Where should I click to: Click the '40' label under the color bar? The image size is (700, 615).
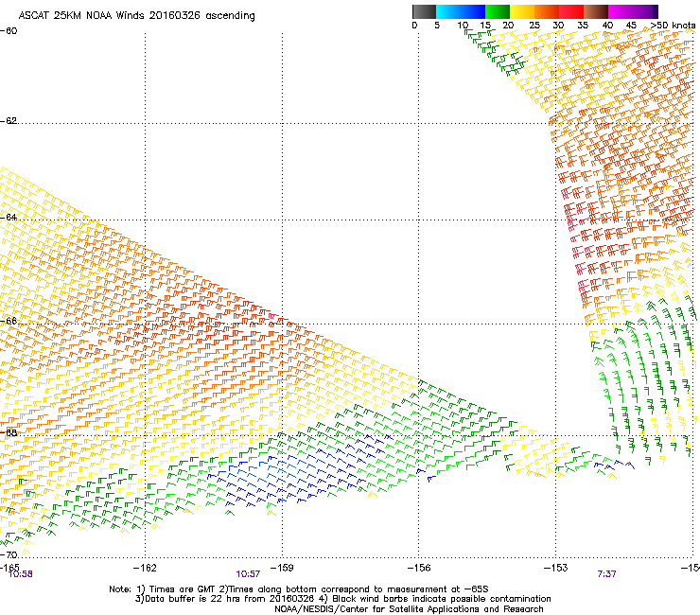pyautogui.click(x=607, y=25)
